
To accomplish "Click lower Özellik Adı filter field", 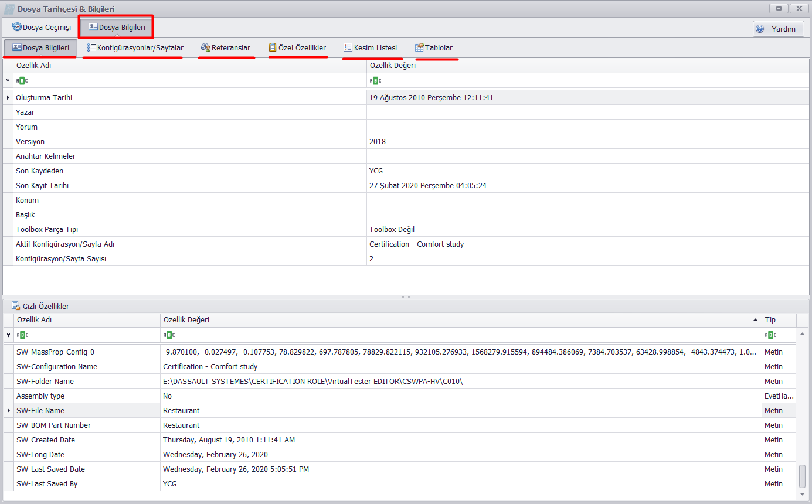I will point(87,335).
